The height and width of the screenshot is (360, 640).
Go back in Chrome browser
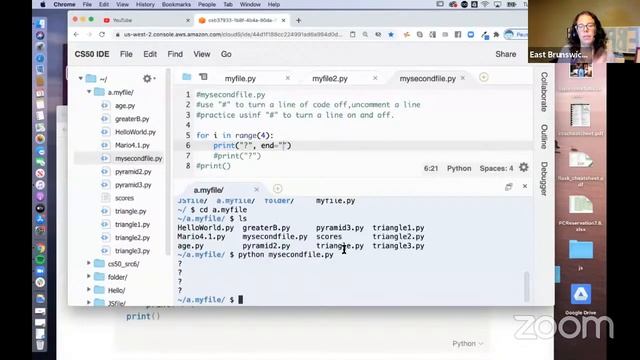pyautogui.click(x=76, y=35)
